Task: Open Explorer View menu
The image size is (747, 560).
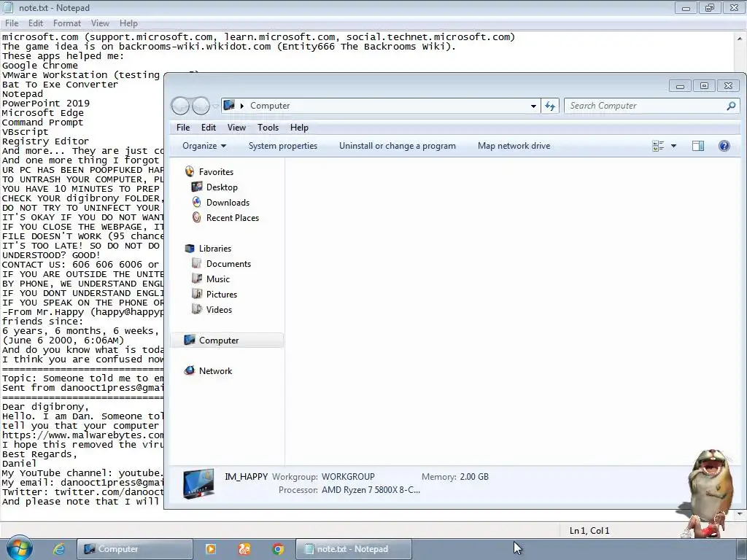Action: point(236,128)
